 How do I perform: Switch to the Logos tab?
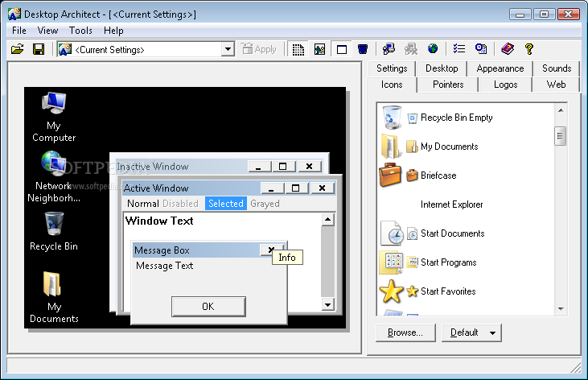[505, 85]
